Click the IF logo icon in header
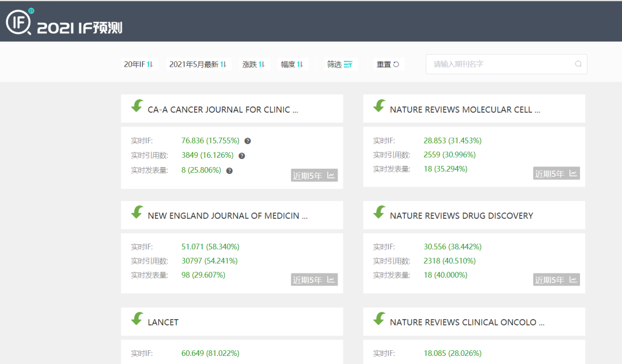622x364 pixels. 20,21
